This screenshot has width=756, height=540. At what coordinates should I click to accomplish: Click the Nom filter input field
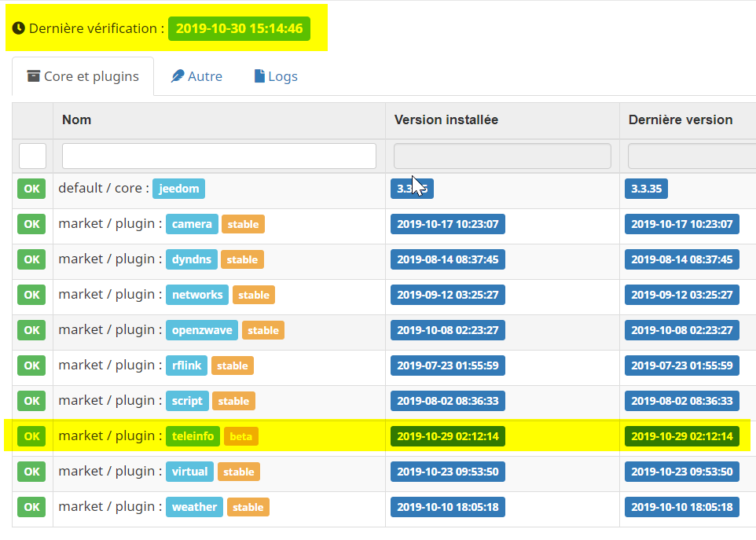coord(219,156)
